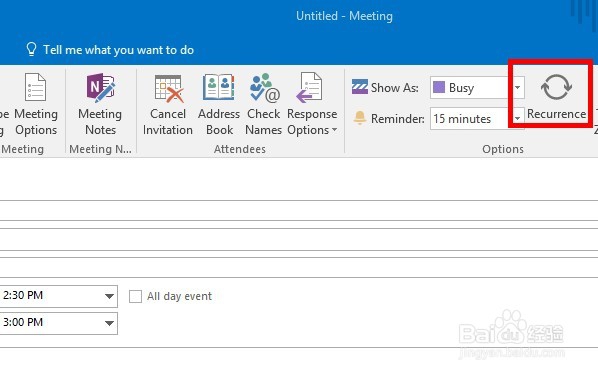Open the Address Book
This screenshot has height=374, width=598.
219,87
